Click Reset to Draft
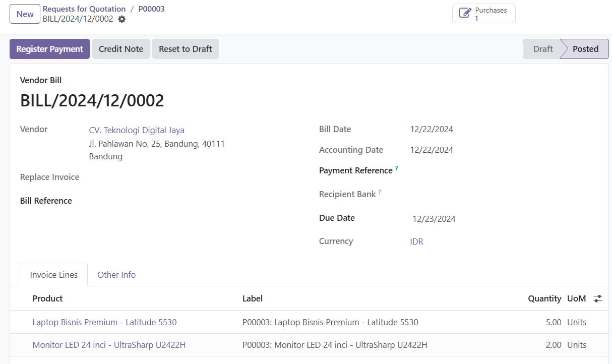 (x=185, y=49)
